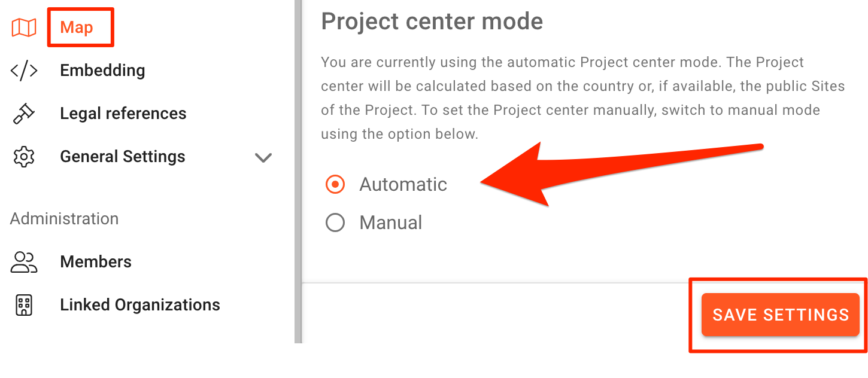Click the "Manual" option label text
The image size is (868, 378).
391,223
